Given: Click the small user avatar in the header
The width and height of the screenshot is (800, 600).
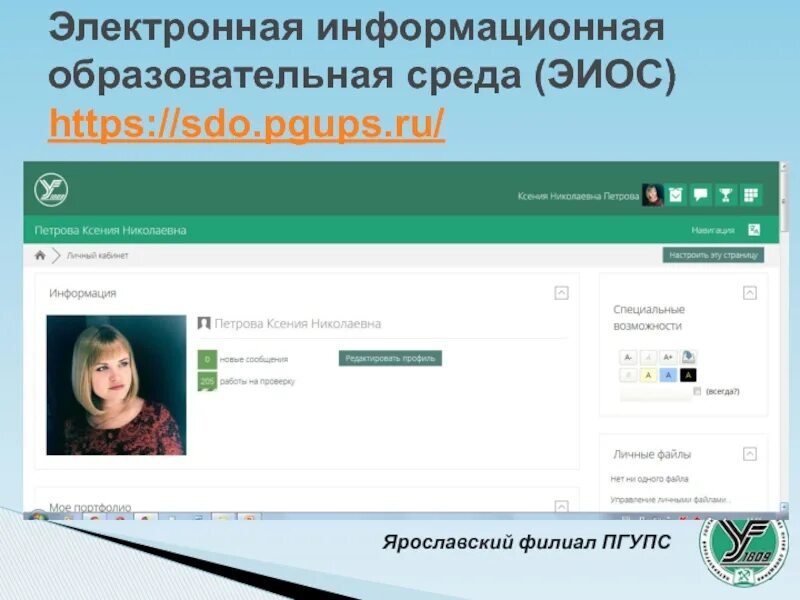Looking at the screenshot, I should [653, 195].
